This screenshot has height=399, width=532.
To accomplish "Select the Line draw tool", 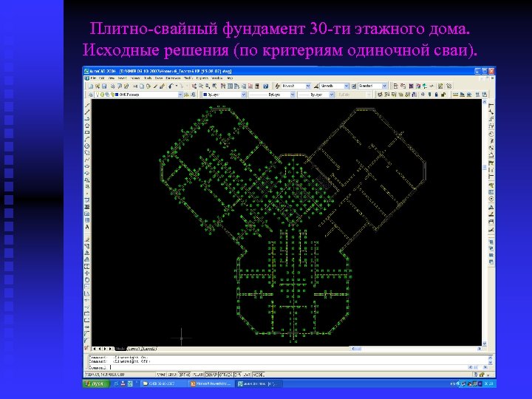I will tap(87, 105).
